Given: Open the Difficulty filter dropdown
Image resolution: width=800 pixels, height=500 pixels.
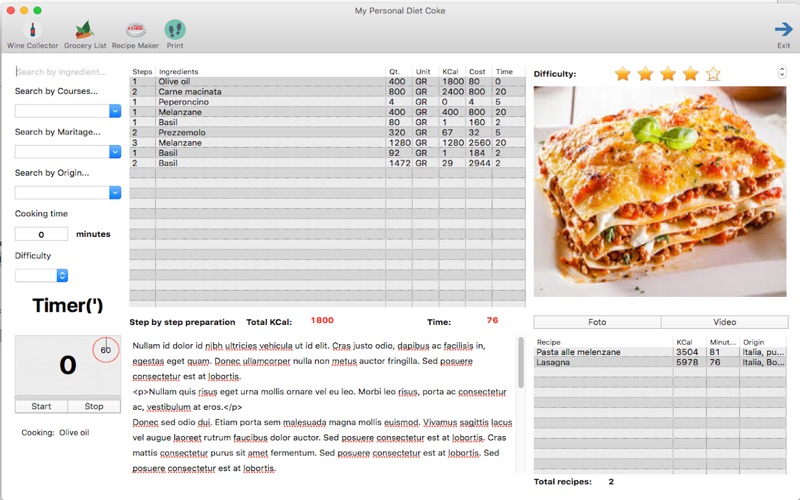Looking at the screenshot, I should point(62,276).
